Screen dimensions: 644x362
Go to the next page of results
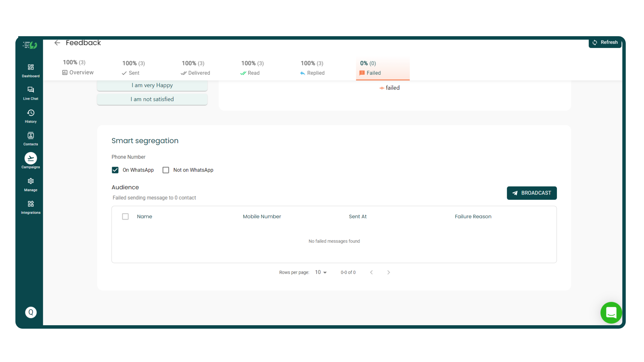point(388,272)
